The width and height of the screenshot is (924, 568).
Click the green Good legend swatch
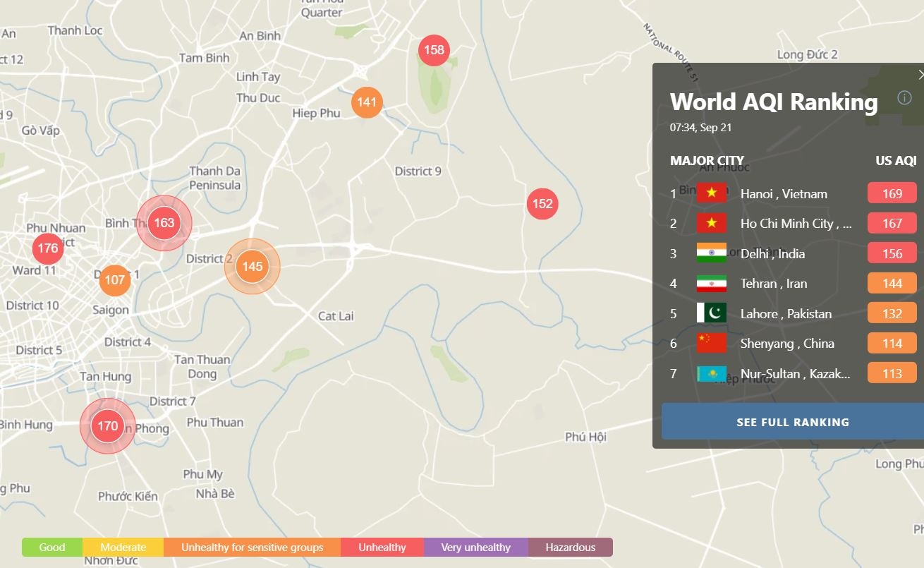click(52, 548)
